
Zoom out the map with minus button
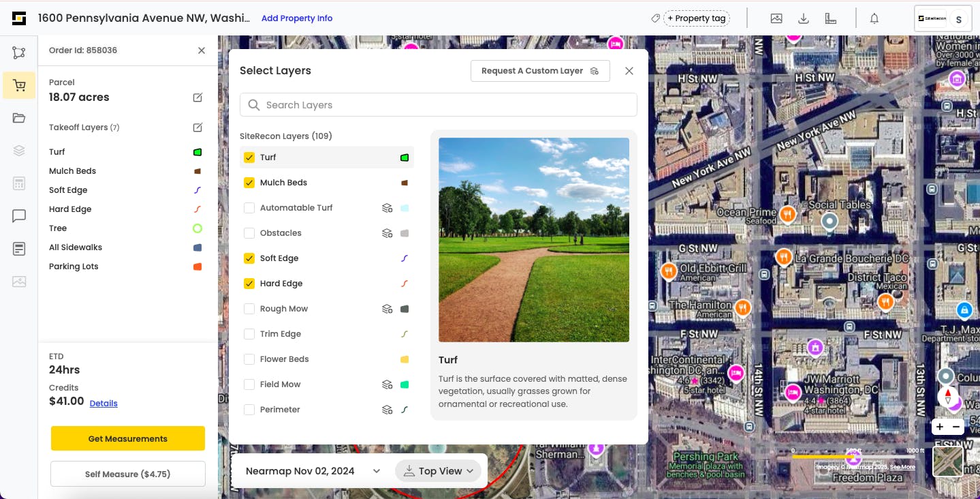[x=956, y=427]
